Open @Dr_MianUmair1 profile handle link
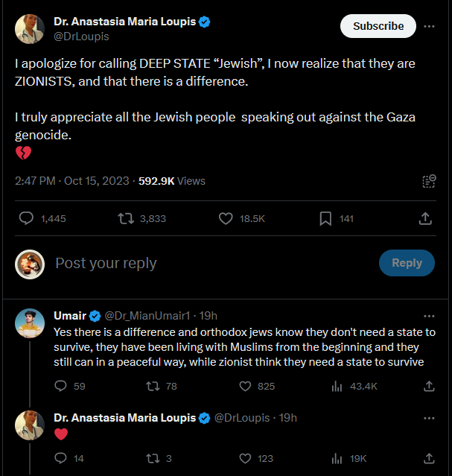The height and width of the screenshot is (476, 452). (x=147, y=316)
